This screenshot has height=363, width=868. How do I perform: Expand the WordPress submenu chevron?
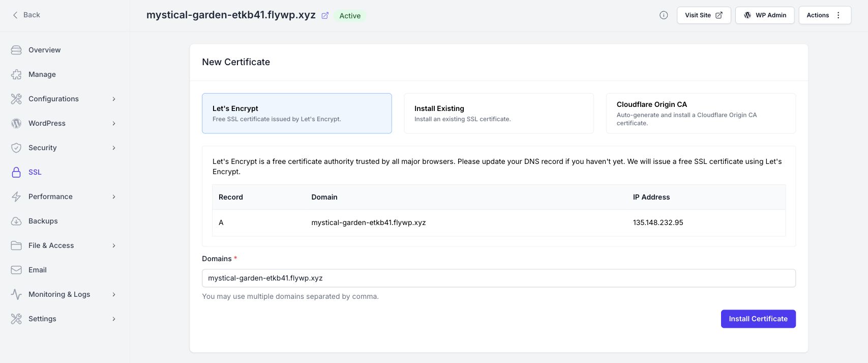point(114,123)
